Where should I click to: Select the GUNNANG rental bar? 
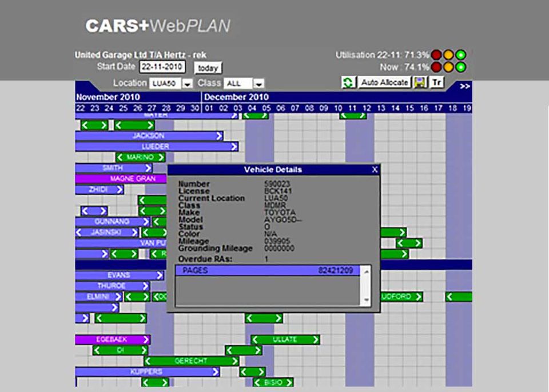pyautogui.click(x=113, y=222)
